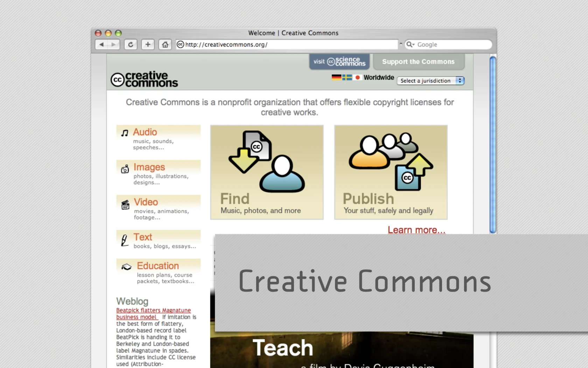Click in the URL address field
Viewport: 588px width, 368px height.
coord(287,45)
